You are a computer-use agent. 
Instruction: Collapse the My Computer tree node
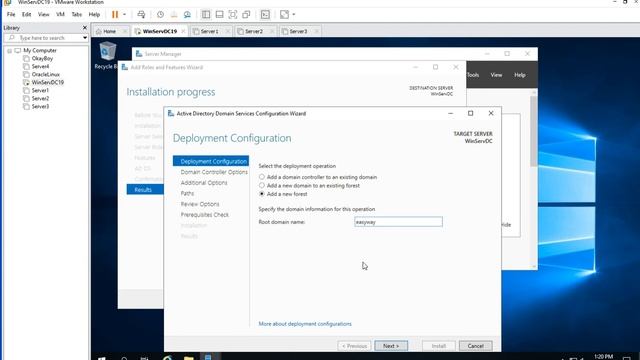[9, 51]
